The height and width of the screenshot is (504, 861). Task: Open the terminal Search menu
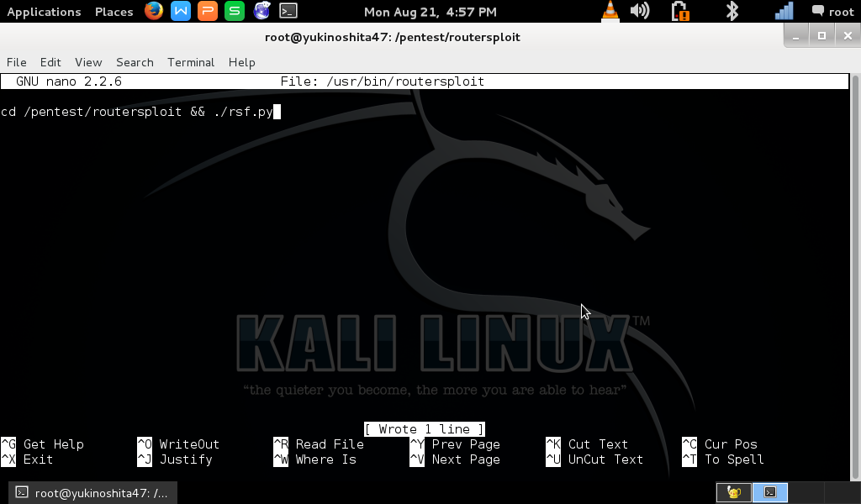[x=135, y=62]
